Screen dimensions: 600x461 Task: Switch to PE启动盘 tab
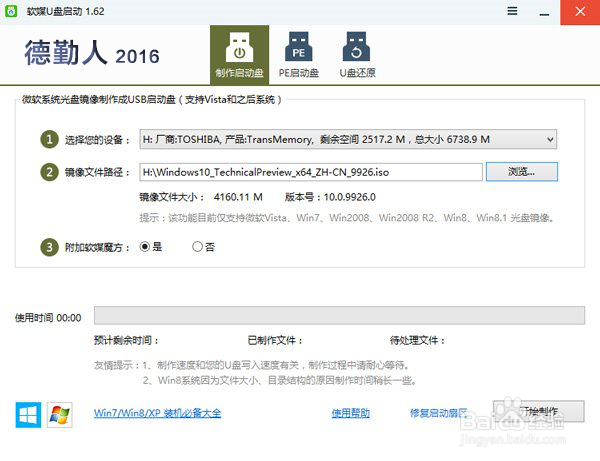coord(298,55)
